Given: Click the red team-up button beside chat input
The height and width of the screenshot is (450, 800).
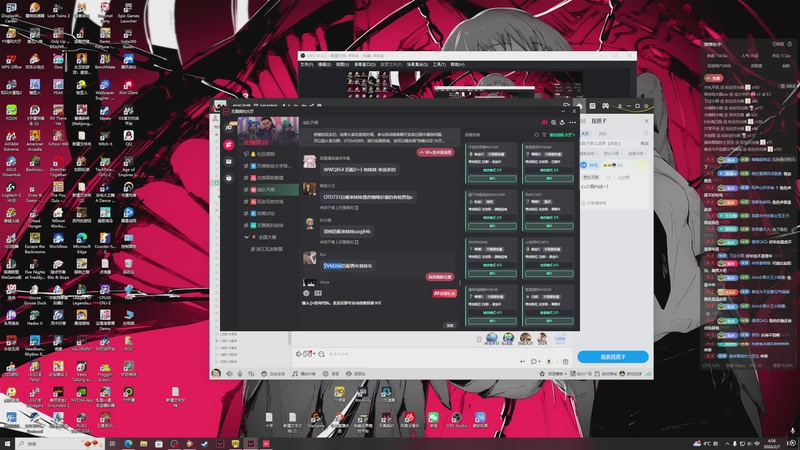Looking at the screenshot, I should coord(444,293).
